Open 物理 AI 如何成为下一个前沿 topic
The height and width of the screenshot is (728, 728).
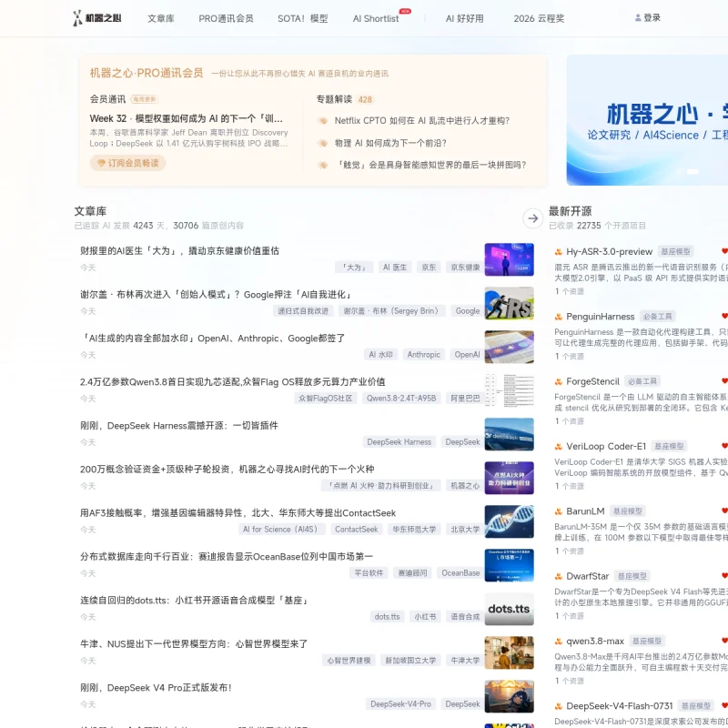390,143
